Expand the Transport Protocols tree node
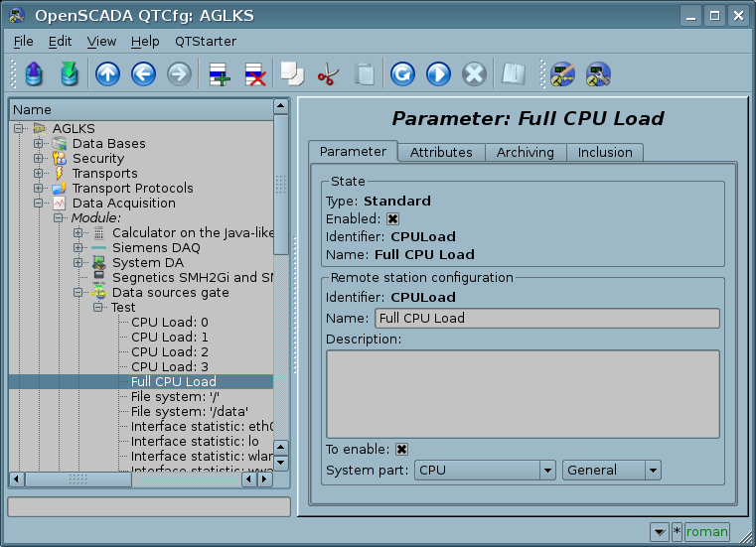Screen dimensions: 756x547 pyautogui.click(x=38, y=189)
